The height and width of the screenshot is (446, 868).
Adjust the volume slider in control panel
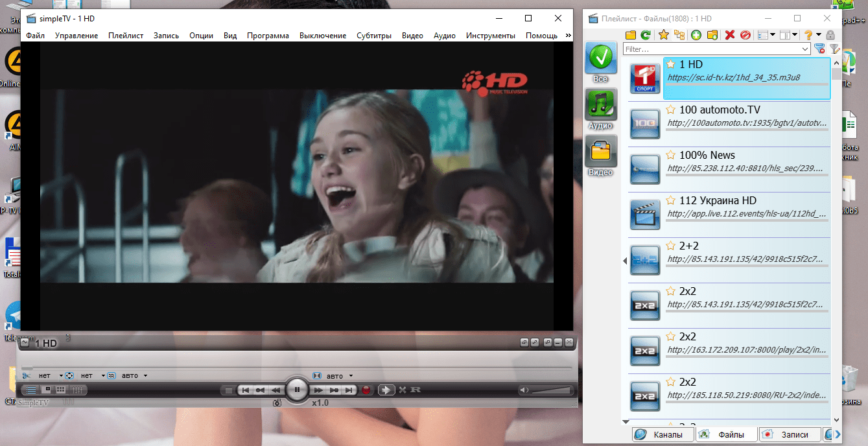tap(551, 390)
